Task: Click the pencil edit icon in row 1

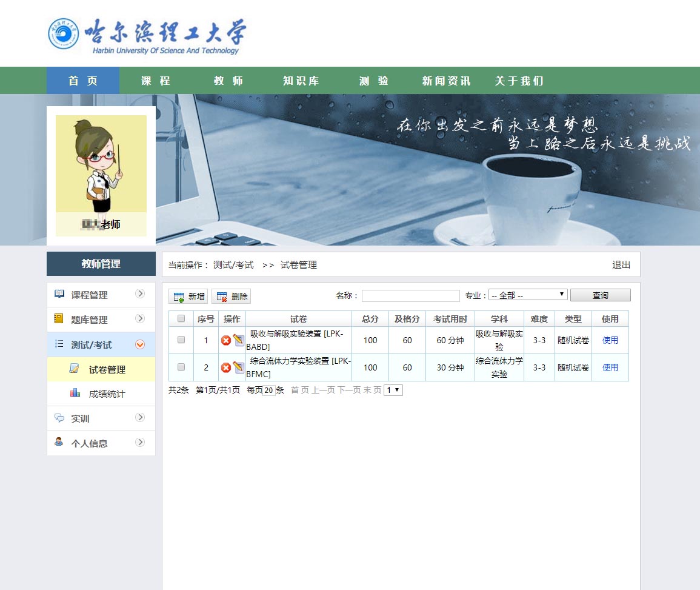Action: pos(238,340)
